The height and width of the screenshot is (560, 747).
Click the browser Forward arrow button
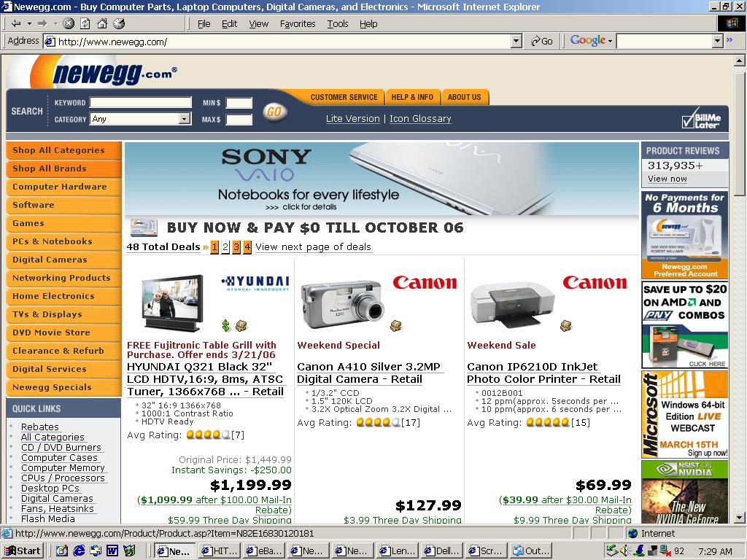tap(42, 23)
